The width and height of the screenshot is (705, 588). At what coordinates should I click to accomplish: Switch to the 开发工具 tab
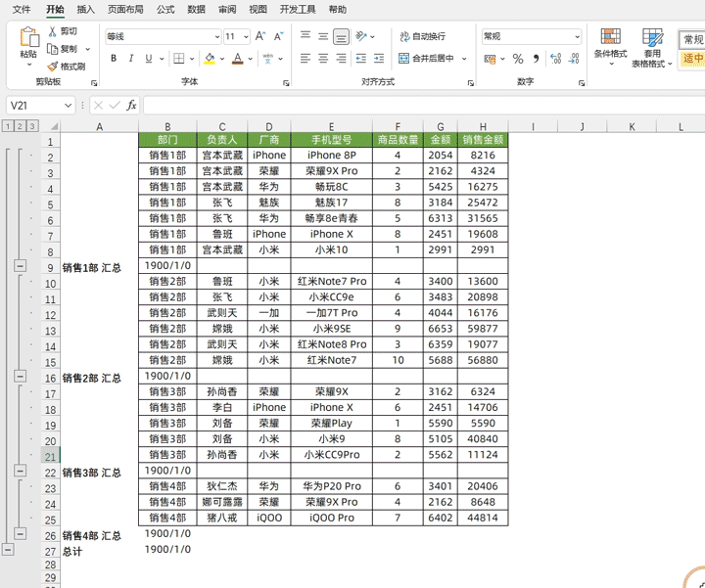(x=298, y=10)
